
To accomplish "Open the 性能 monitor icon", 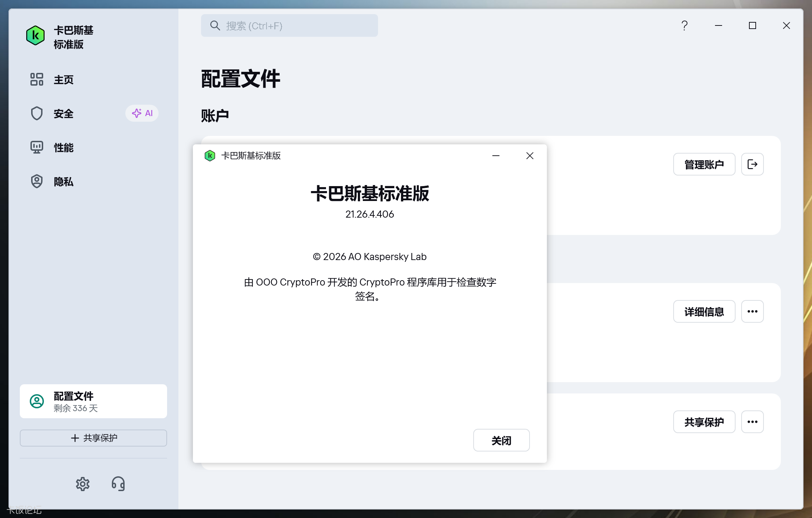I will [x=37, y=147].
